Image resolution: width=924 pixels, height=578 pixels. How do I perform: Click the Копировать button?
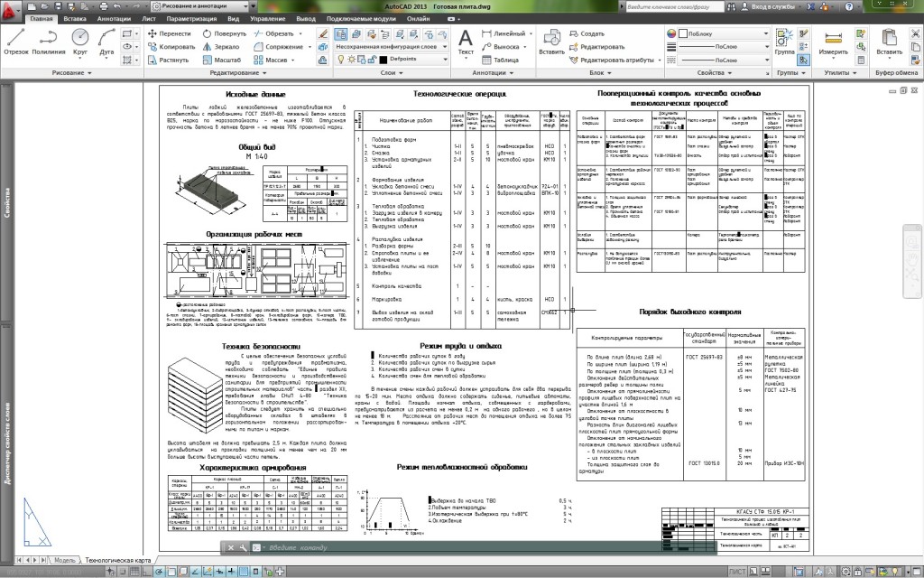tap(171, 47)
